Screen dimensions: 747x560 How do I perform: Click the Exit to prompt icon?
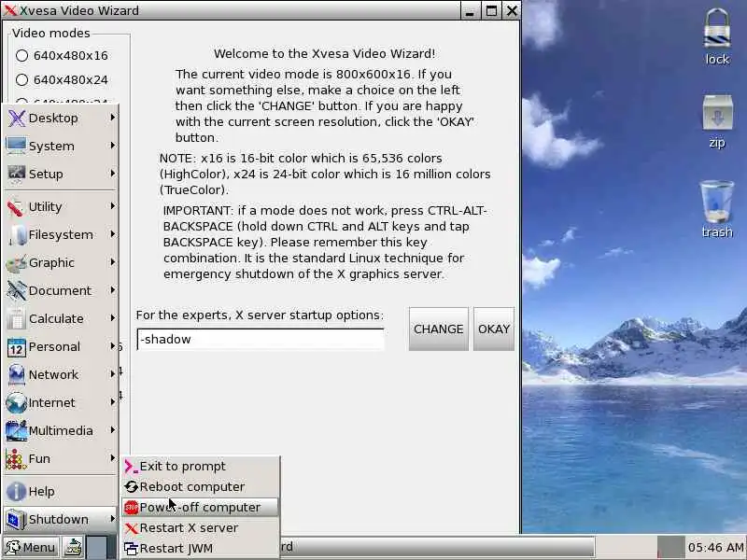131,467
